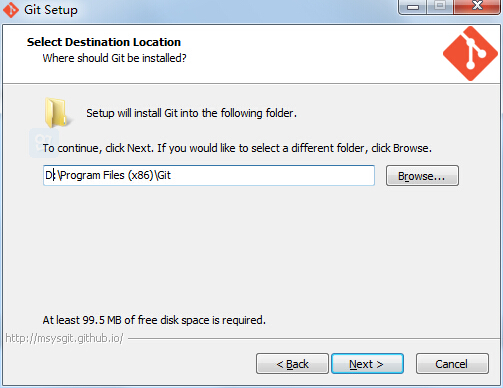The image size is (503, 388).
Task: Click the yellow folder icon
Action: (56, 113)
